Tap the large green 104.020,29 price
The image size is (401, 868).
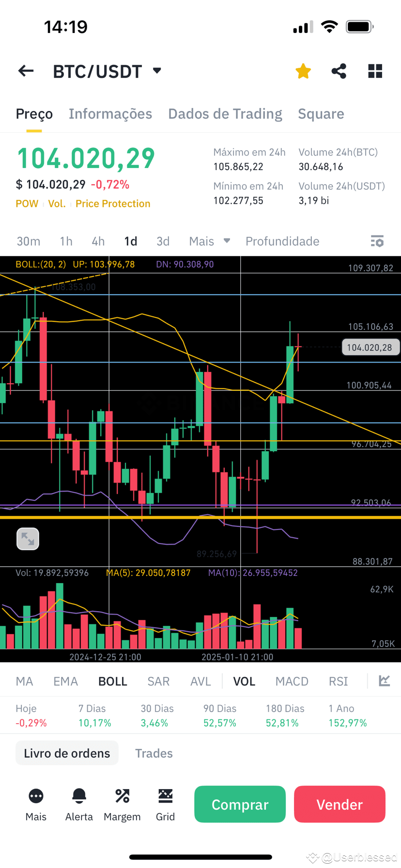pos(86,158)
